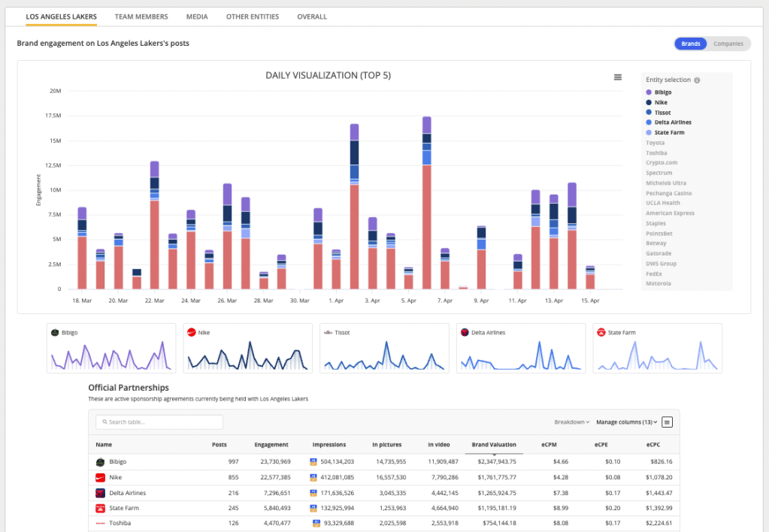Select the Brands pill button

coord(690,44)
